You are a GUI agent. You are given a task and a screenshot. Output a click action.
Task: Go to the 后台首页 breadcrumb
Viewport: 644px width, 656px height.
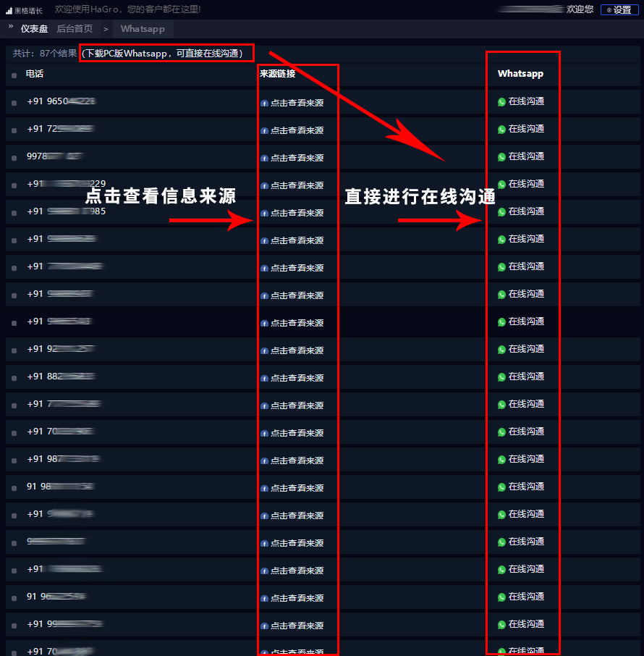(x=75, y=29)
